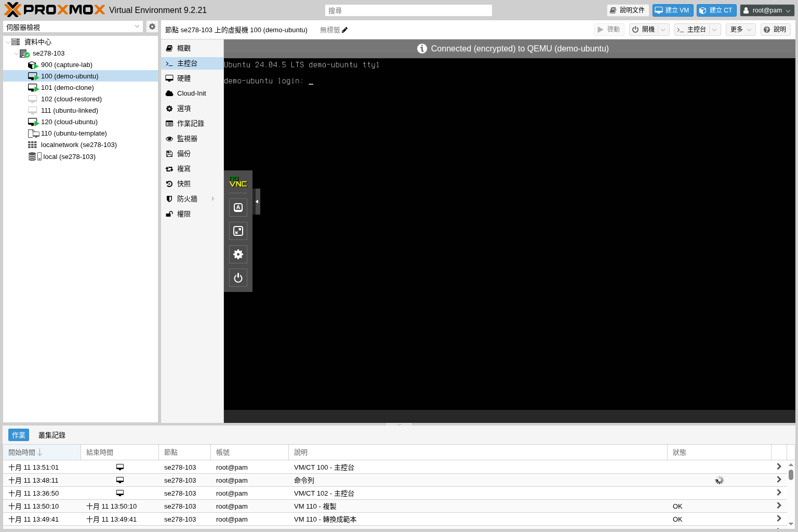
Task: Sort by 開始時間 column header
Action: tap(42, 453)
